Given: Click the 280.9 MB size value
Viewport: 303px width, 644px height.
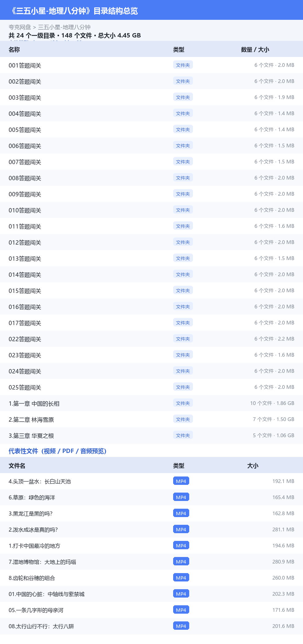Looking at the screenshot, I should [x=283, y=562].
